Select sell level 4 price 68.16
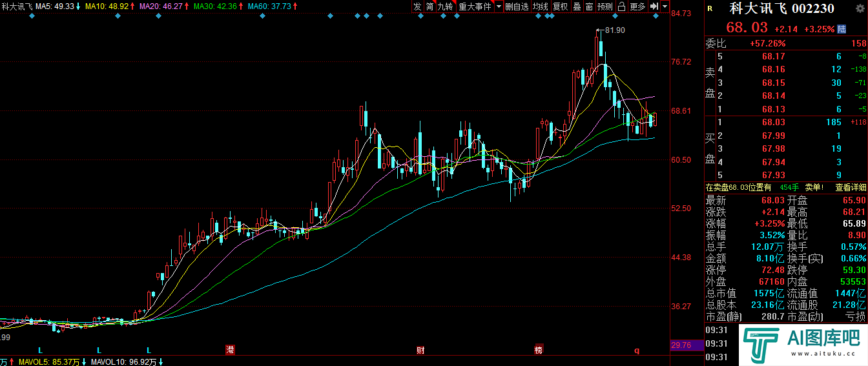The height and width of the screenshot is (366, 868). [x=774, y=70]
